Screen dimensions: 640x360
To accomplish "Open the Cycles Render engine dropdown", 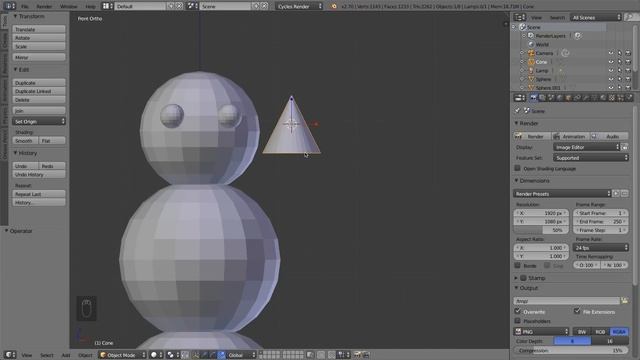I will [299, 6].
